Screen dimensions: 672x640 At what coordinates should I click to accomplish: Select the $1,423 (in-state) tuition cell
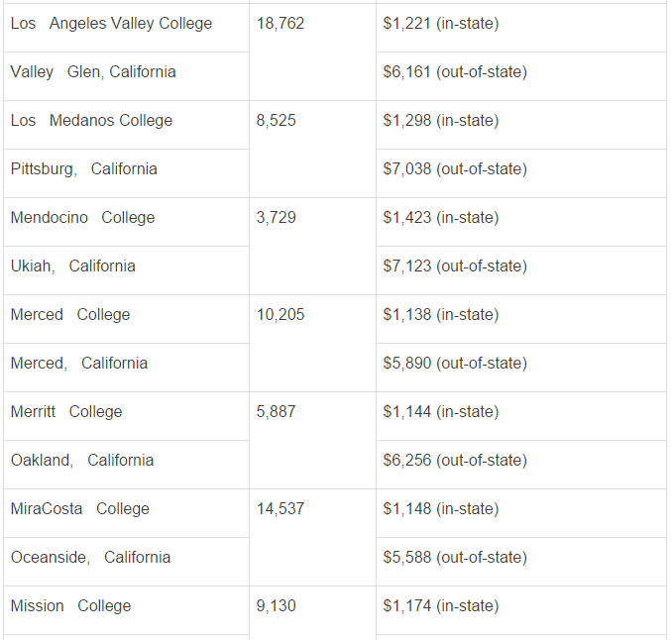(521, 222)
